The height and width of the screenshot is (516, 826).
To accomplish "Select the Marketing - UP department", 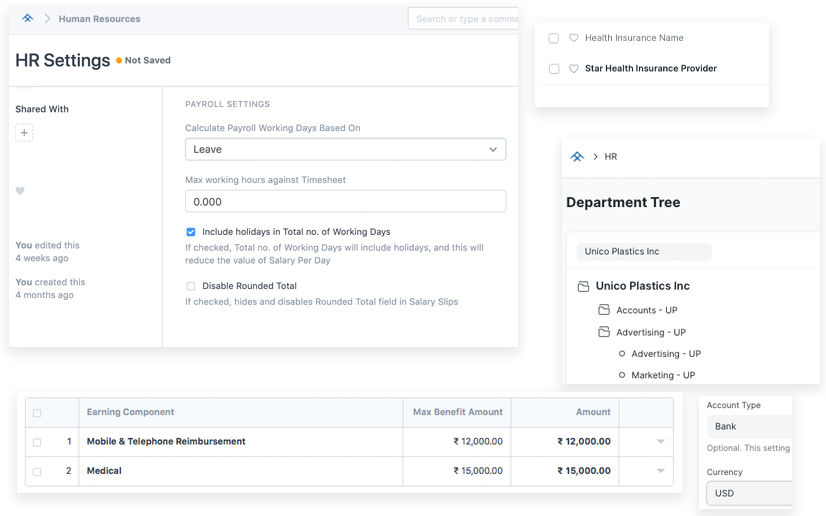I will point(665,375).
